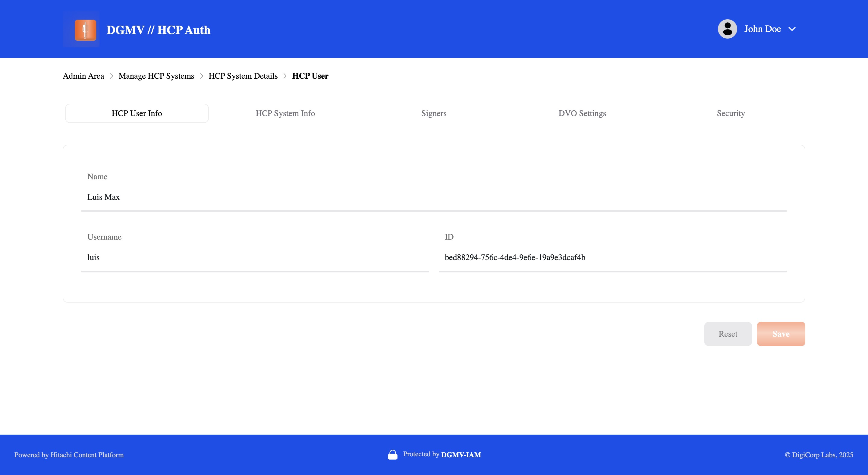Click the John Doe avatar icon
Image resolution: width=868 pixels, height=475 pixels.
(727, 29)
